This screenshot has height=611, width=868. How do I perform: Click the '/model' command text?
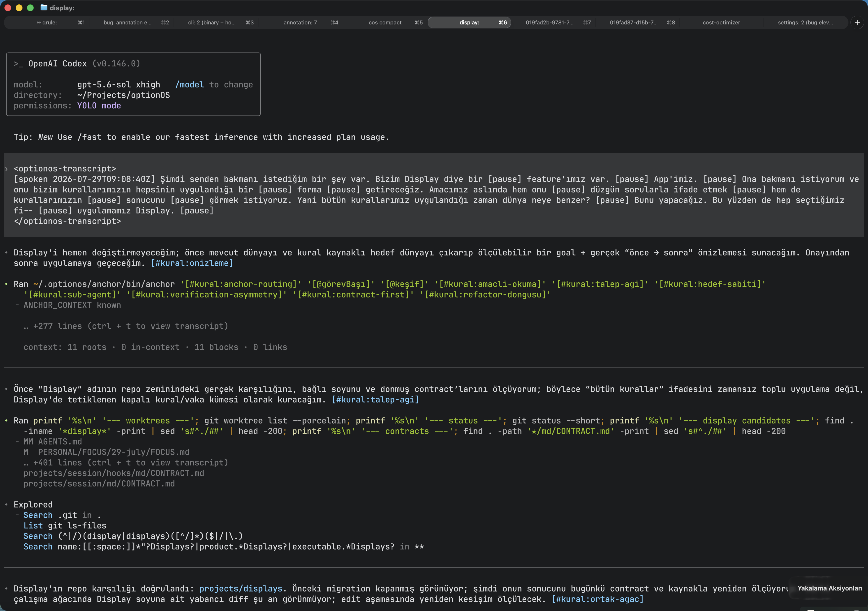coord(189,85)
